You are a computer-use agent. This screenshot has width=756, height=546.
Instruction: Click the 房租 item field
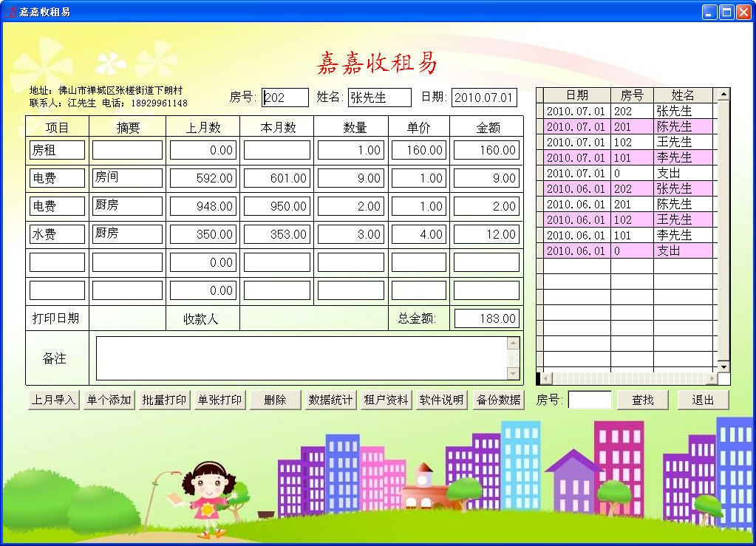58,150
